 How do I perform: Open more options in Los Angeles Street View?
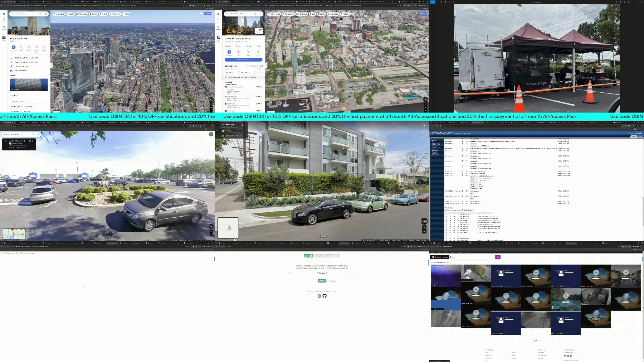[245, 125]
